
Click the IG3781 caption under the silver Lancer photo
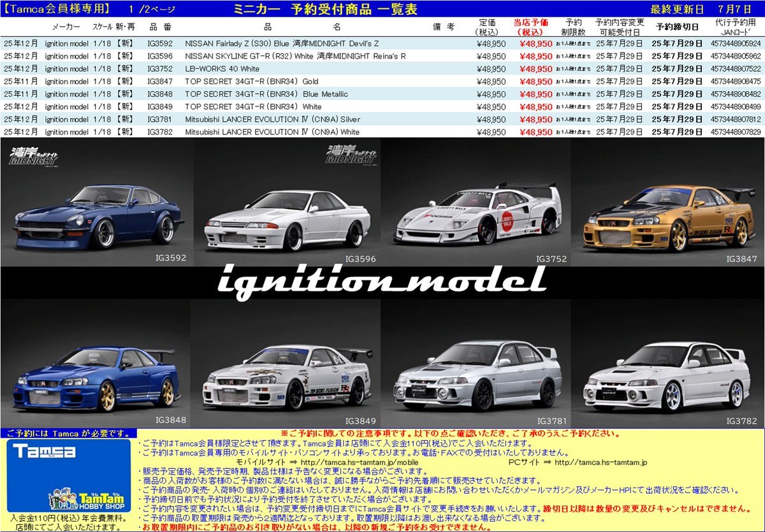(551, 421)
